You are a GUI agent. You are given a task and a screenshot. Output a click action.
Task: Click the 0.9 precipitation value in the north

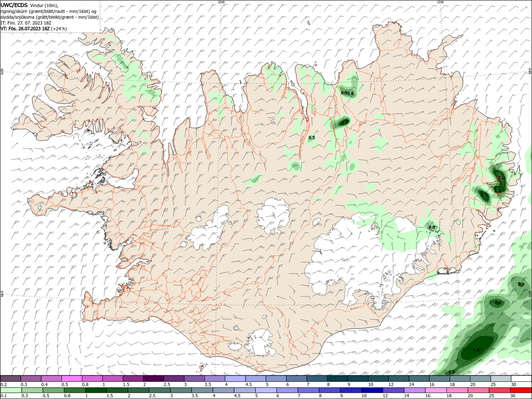click(344, 93)
